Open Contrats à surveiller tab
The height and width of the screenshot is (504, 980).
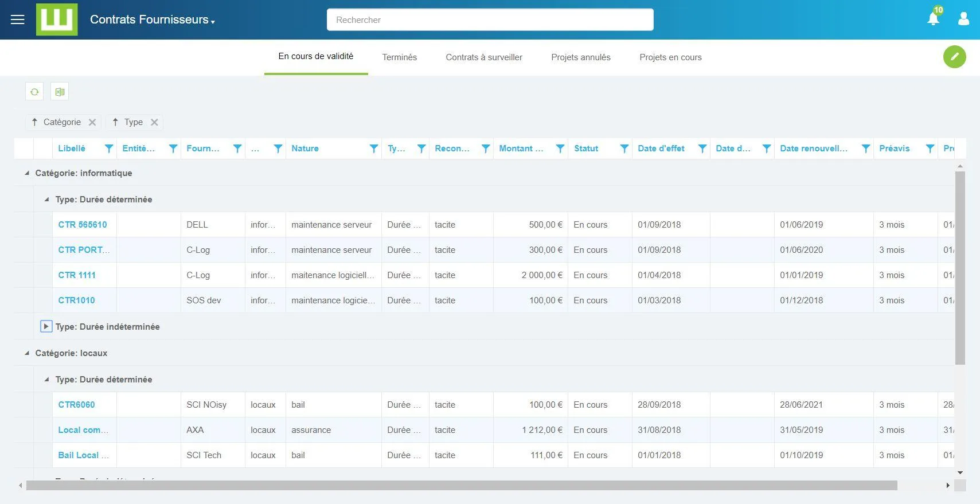coord(484,57)
